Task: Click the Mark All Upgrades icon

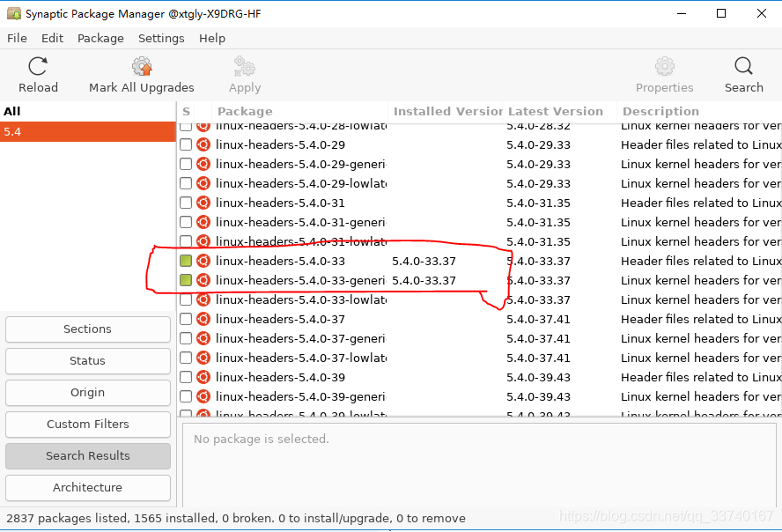Action: [142, 66]
